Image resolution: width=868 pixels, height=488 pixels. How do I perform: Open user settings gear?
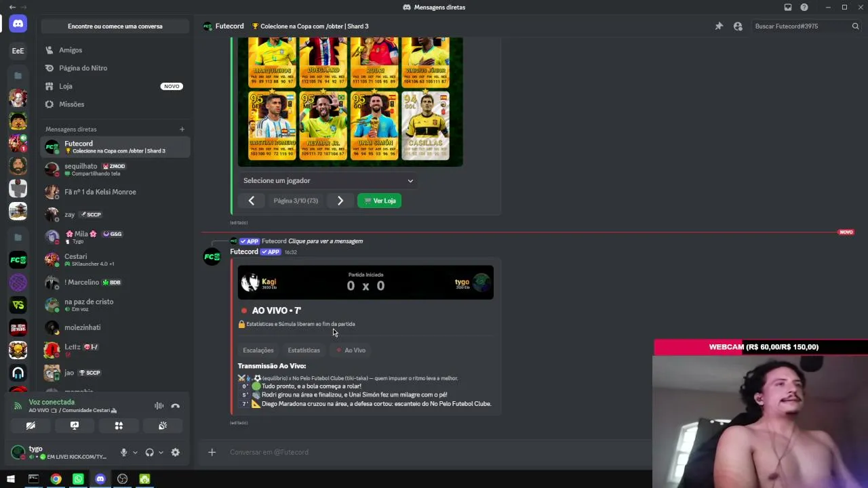click(x=176, y=453)
